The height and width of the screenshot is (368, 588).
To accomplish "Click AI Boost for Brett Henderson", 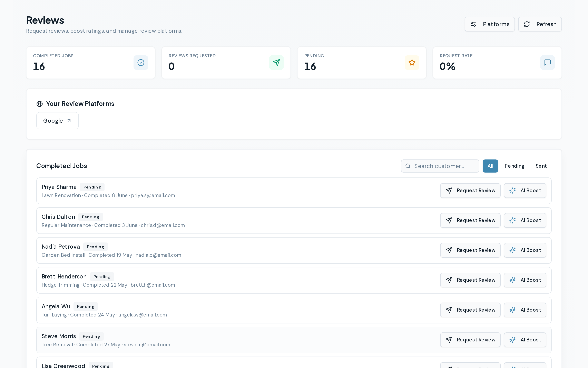I will pos(525,280).
